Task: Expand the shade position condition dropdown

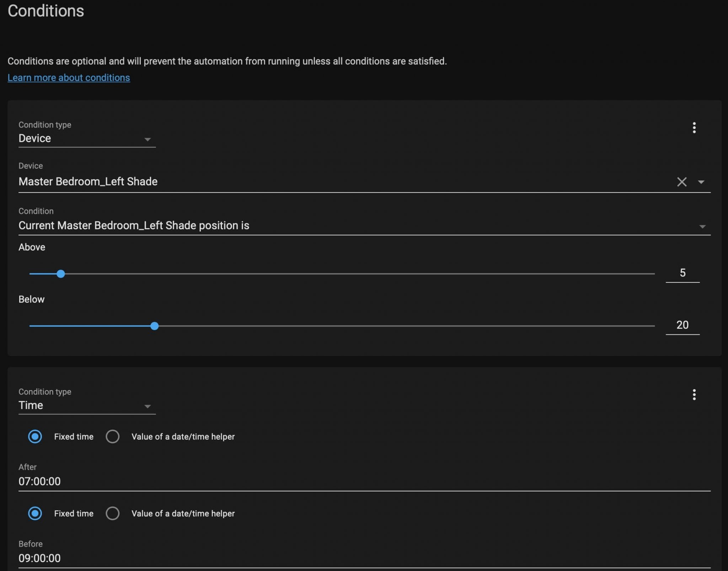Action: 702,226
